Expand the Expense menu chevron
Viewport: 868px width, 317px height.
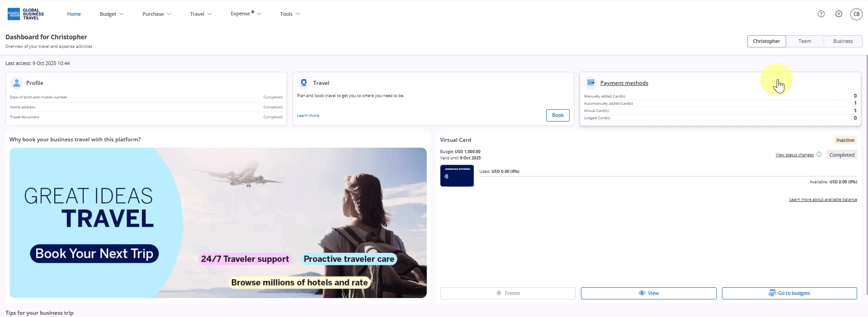click(x=259, y=14)
